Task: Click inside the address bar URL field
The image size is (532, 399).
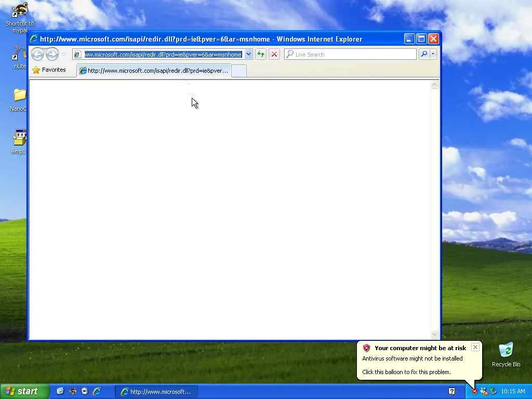Action: [163, 54]
